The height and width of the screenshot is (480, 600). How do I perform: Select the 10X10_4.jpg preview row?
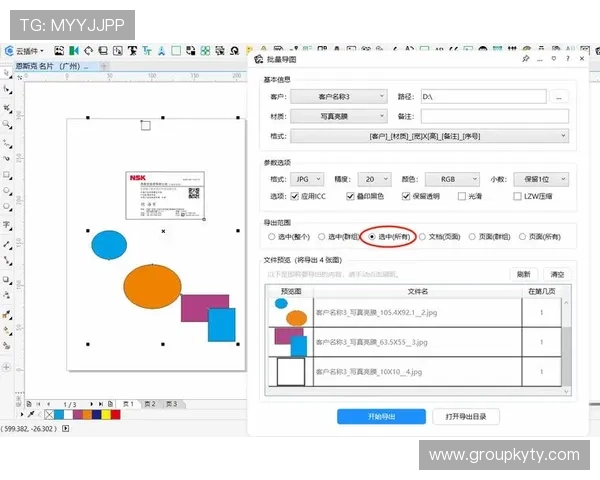[x=415, y=372]
